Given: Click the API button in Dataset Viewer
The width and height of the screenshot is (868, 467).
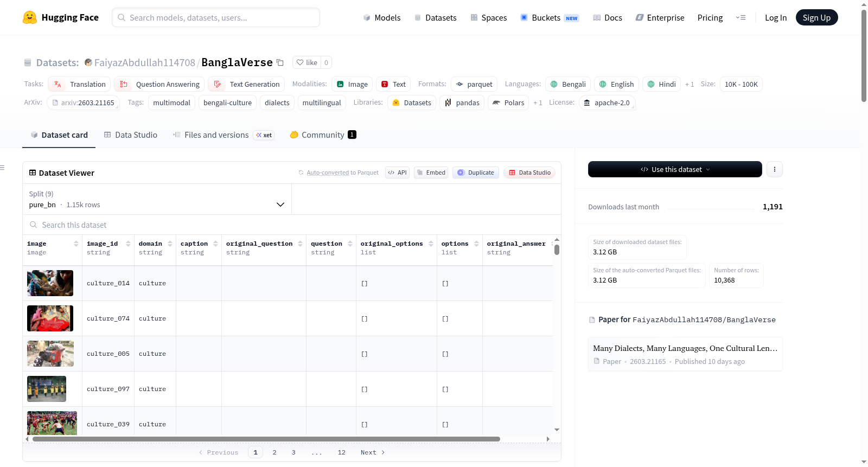Looking at the screenshot, I should [x=397, y=172].
